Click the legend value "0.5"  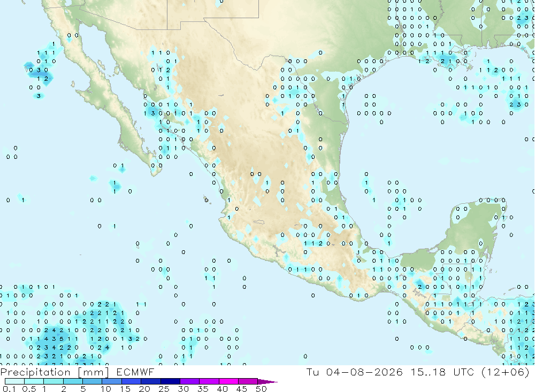click(x=29, y=389)
